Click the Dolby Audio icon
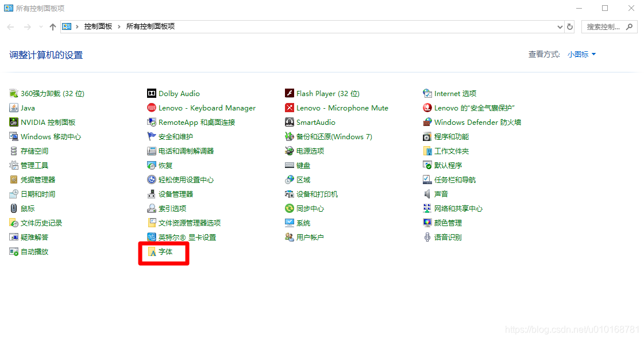The image size is (644, 340). (x=152, y=93)
